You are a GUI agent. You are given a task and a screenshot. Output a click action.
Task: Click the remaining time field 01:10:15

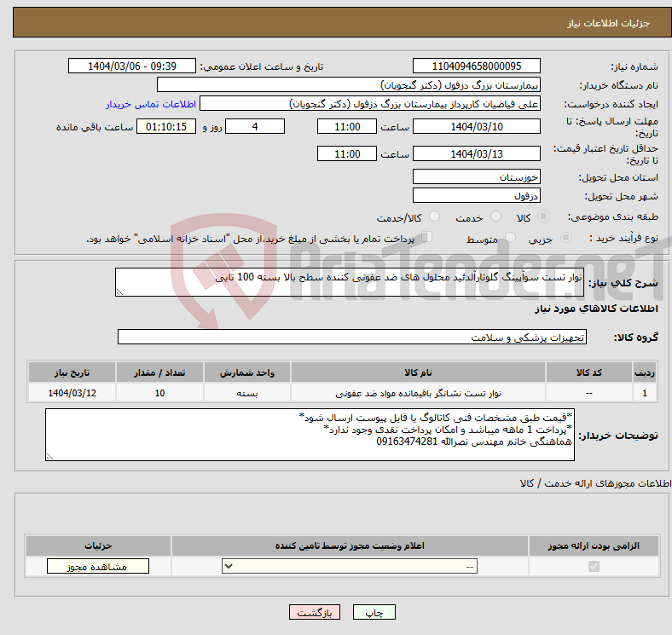coord(166,126)
